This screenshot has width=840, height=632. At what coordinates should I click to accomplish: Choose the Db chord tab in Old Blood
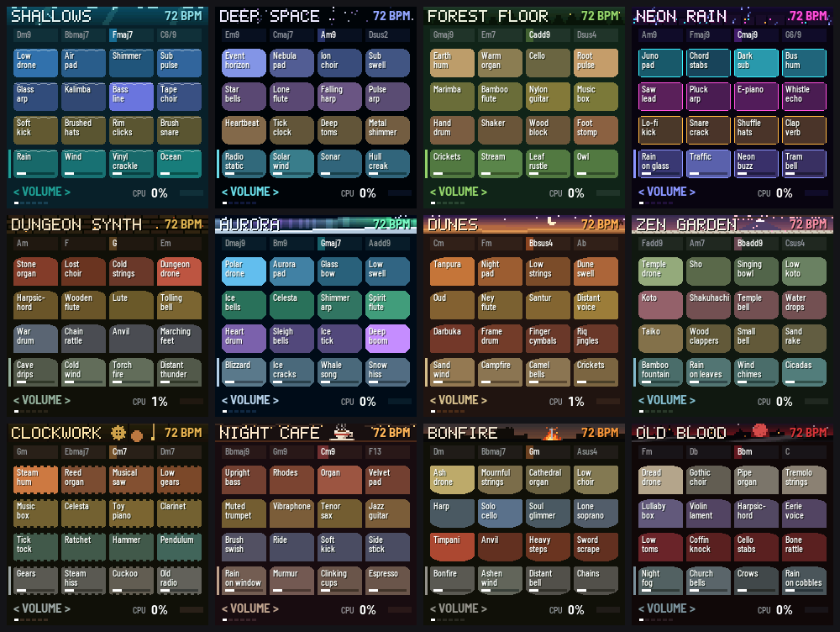click(x=708, y=452)
